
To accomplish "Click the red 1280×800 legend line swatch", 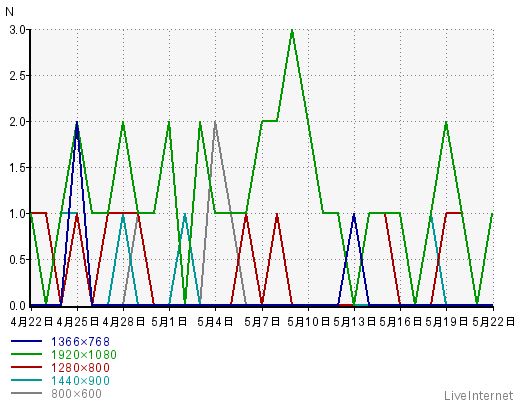I will tap(26, 367).
